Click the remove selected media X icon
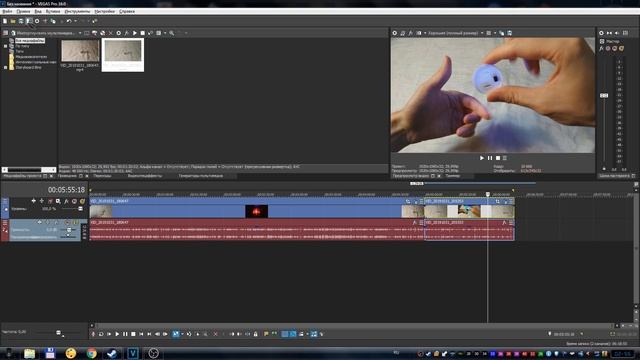 click(x=111, y=33)
